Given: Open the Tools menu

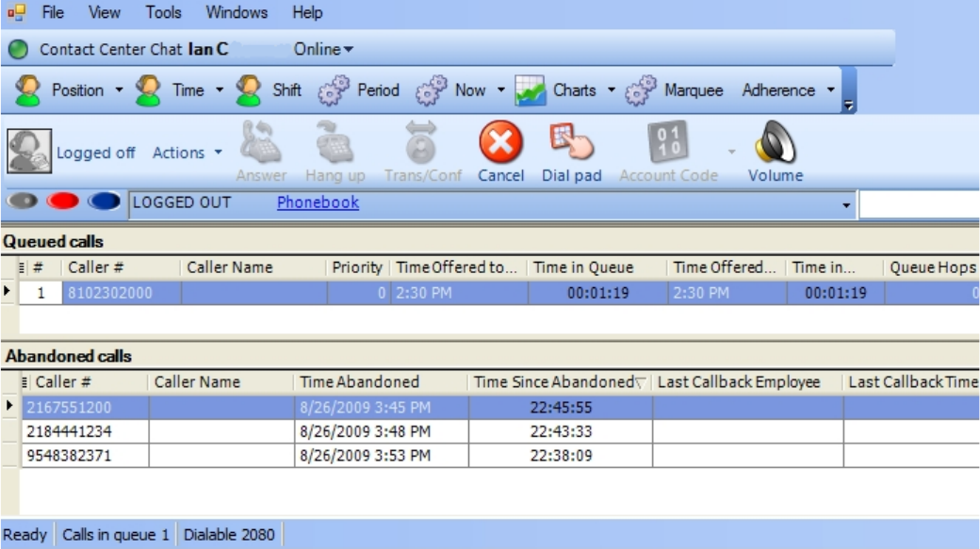Looking at the screenshot, I should [163, 12].
